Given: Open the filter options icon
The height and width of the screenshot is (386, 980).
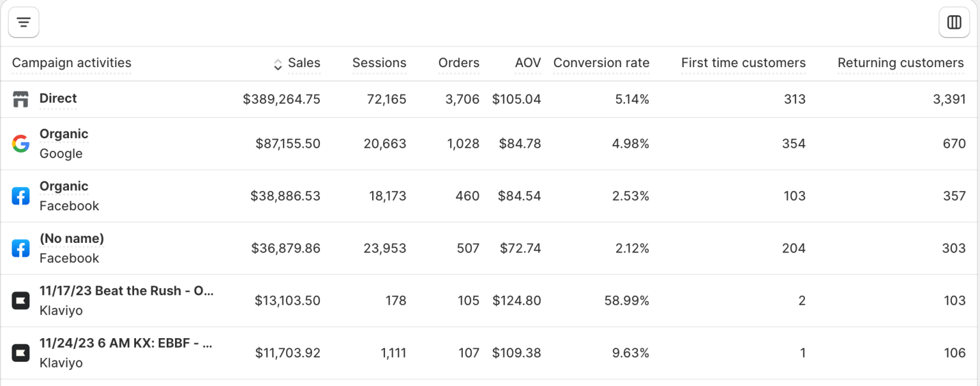Looking at the screenshot, I should point(24,22).
